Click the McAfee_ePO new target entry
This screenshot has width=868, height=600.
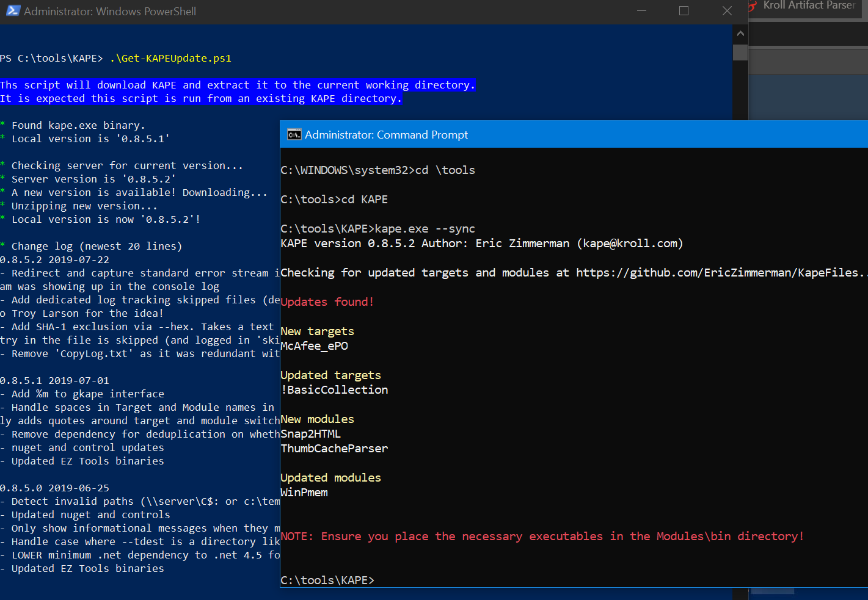314,346
